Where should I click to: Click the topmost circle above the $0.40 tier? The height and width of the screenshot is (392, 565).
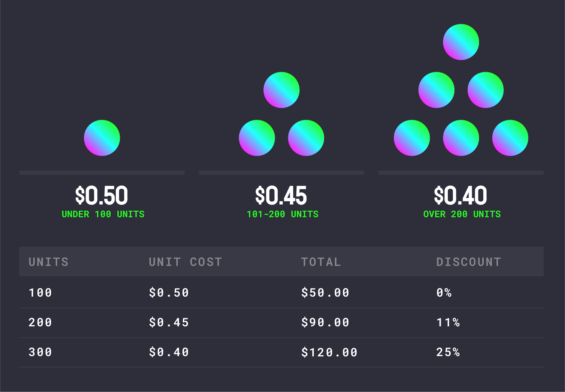coord(461,42)
